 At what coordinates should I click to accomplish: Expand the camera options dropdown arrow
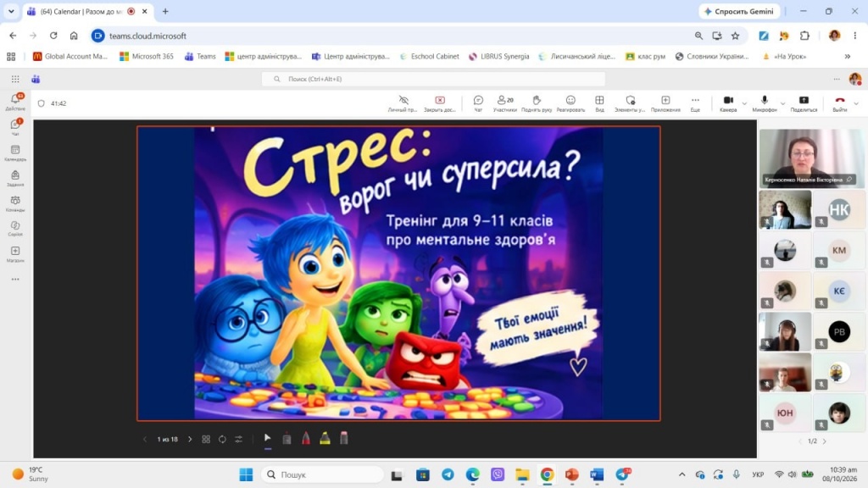click(744, 103)
